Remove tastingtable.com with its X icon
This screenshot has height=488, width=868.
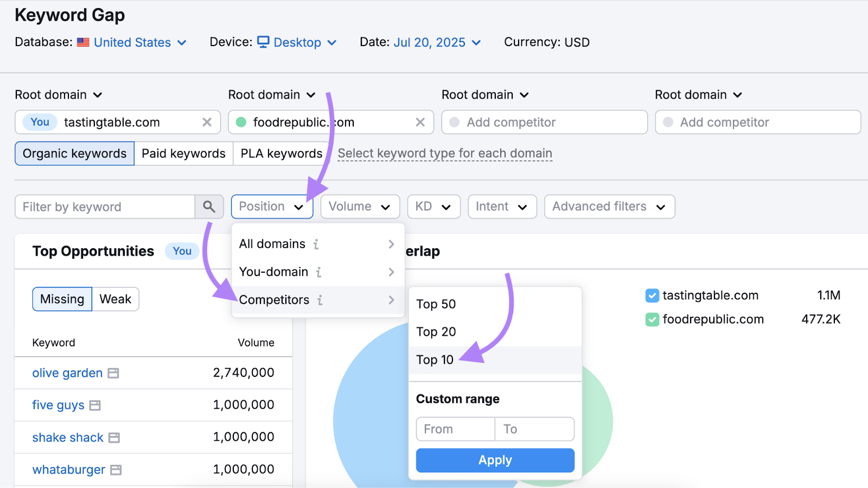coord(207,123)
